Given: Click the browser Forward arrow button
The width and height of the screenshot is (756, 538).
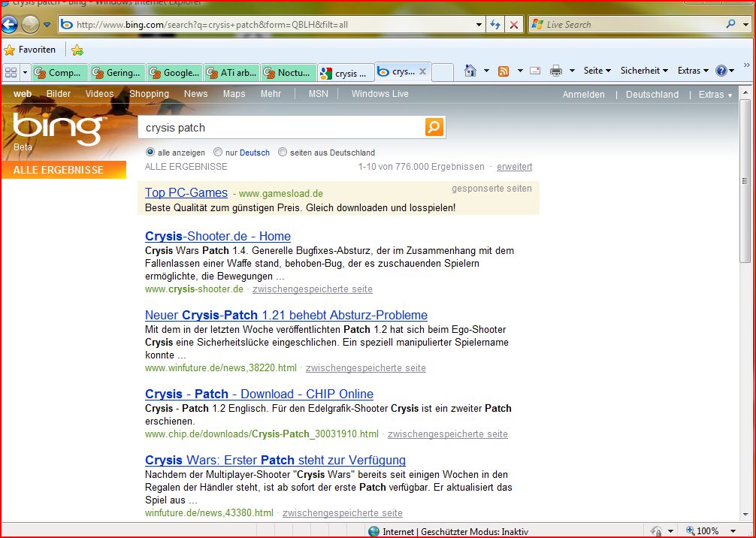Looking at the screenshot, I should point(30,24).
